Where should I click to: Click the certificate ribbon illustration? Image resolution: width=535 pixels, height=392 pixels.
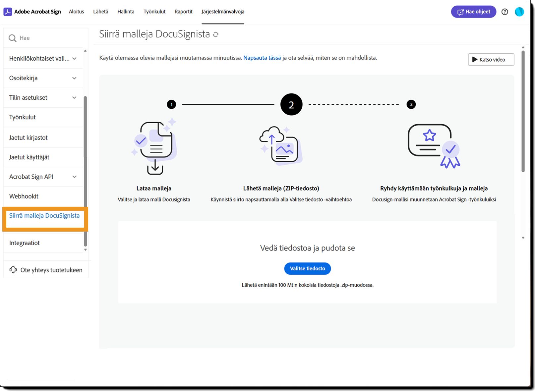[x=434, y=146]
